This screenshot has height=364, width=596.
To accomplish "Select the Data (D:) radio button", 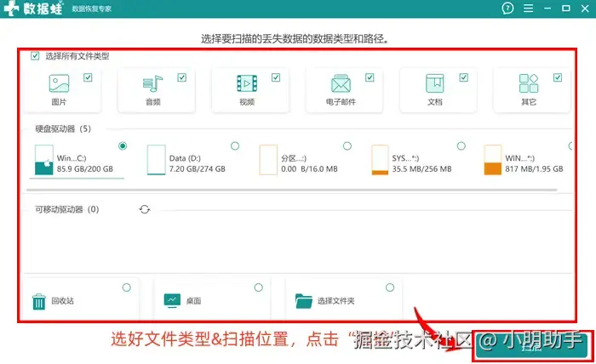I will (x=235, y=145).
